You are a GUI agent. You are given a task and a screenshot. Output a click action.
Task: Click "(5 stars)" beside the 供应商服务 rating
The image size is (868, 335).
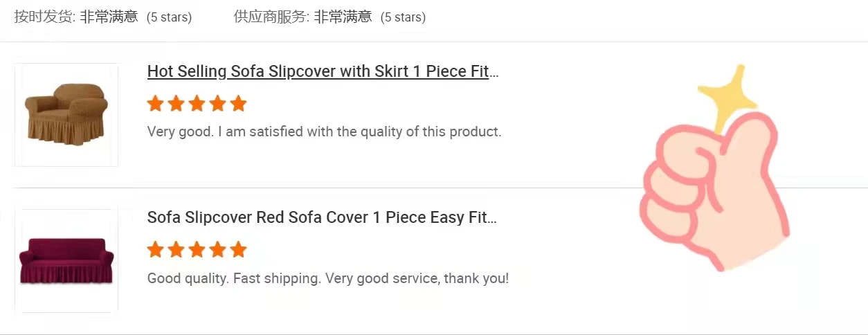click(404, 17)
